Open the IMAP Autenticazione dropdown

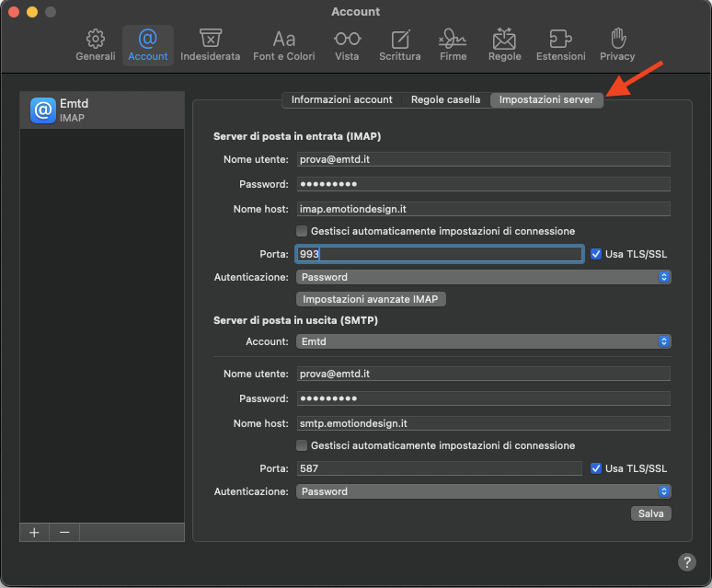(484, 277)
